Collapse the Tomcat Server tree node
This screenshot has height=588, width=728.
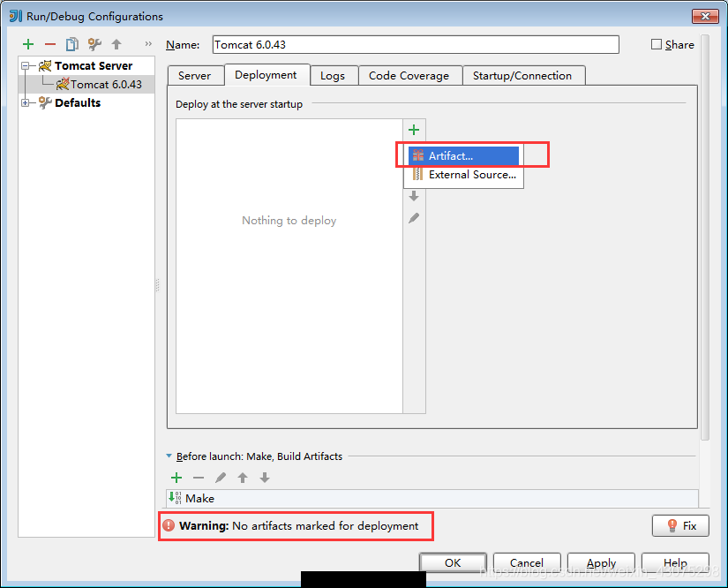tap(26, 66)
